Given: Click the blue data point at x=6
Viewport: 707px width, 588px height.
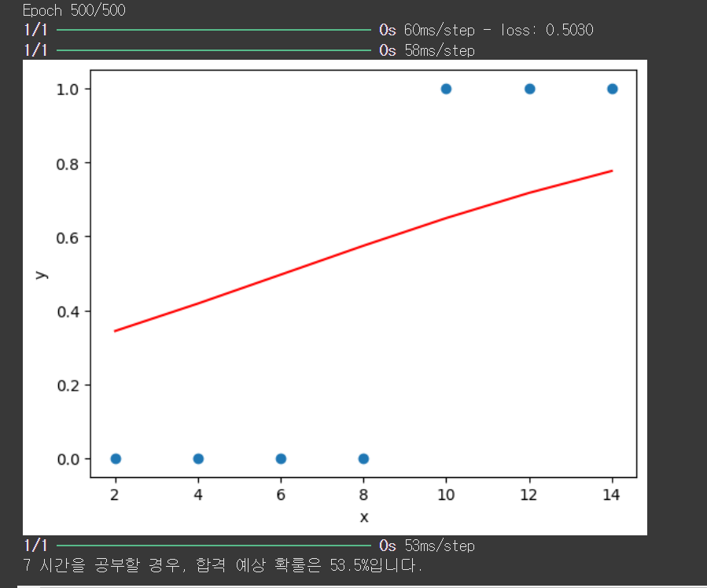Looking at the screenshot, I should (281, 458).
